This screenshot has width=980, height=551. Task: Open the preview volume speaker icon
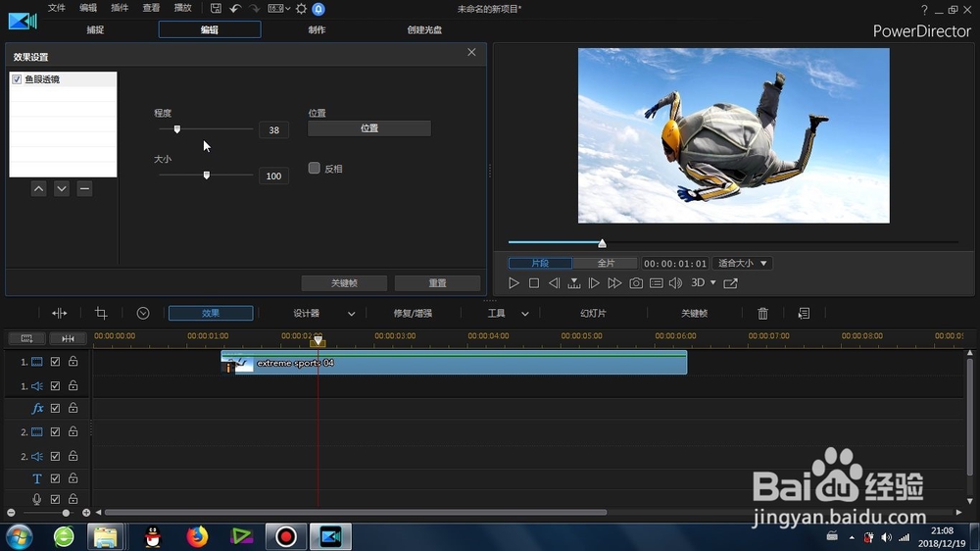tap(675, 283)
